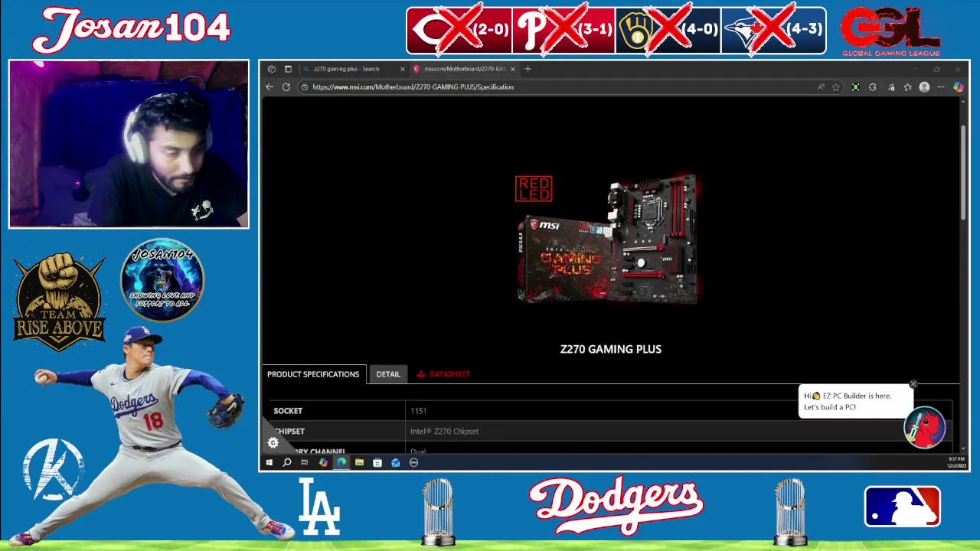Viewport: 980px width, 551px height.
Task: Add the page to favorites using the star icon
Action: coord(836,87)
